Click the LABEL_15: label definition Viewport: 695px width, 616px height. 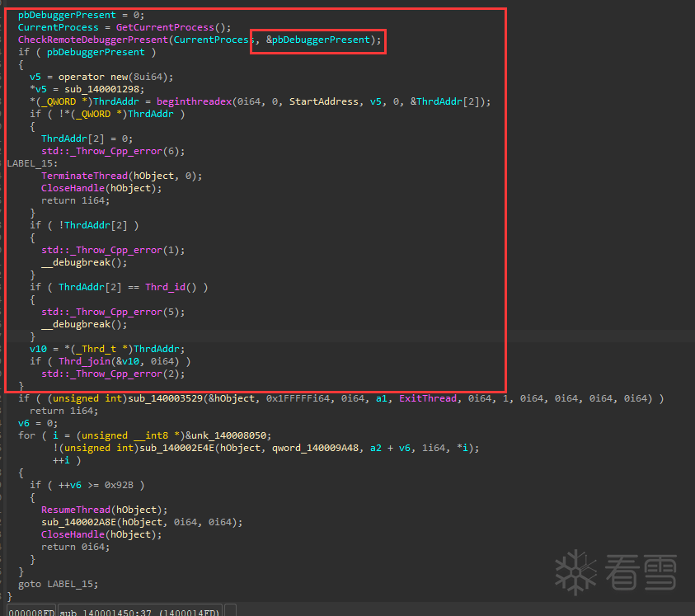[x=32, y=163]
